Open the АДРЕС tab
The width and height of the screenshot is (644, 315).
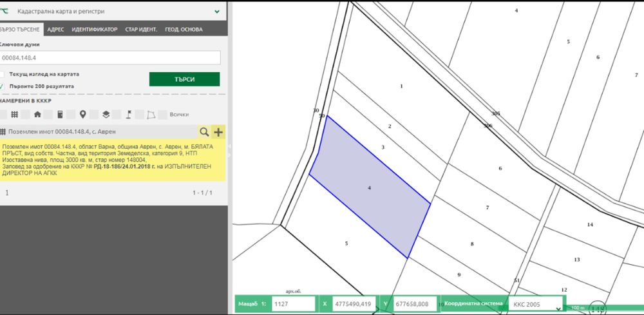tap(55, 30)
